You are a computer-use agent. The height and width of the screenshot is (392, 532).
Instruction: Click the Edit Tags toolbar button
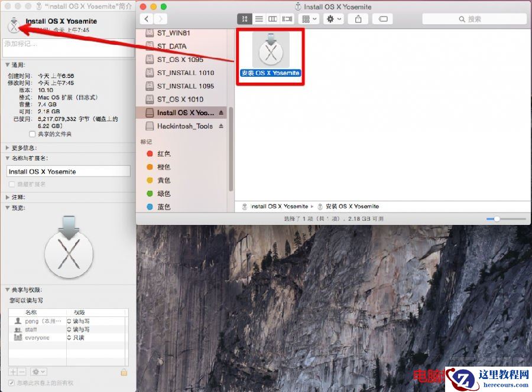point(382,19)
